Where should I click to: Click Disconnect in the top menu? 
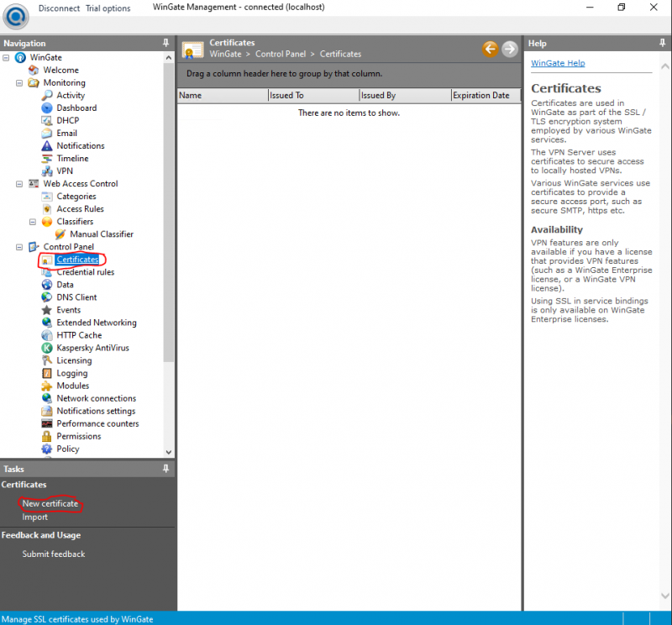point(59,8)
